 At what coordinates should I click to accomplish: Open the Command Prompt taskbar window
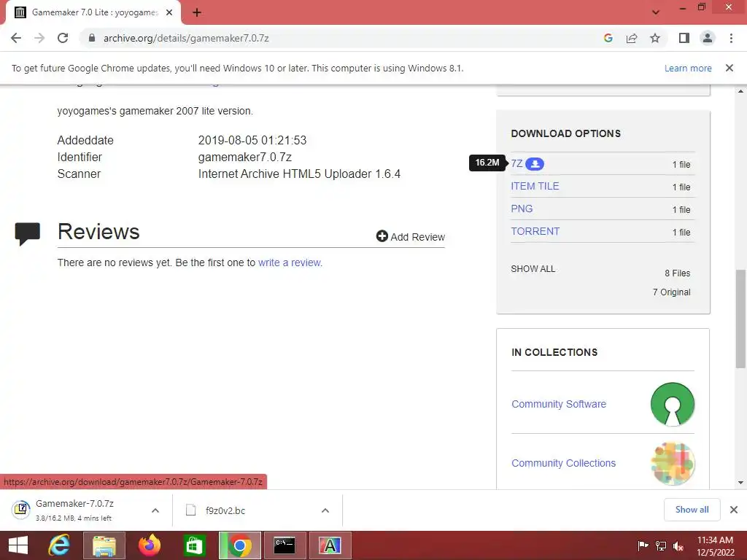point(285,545)
